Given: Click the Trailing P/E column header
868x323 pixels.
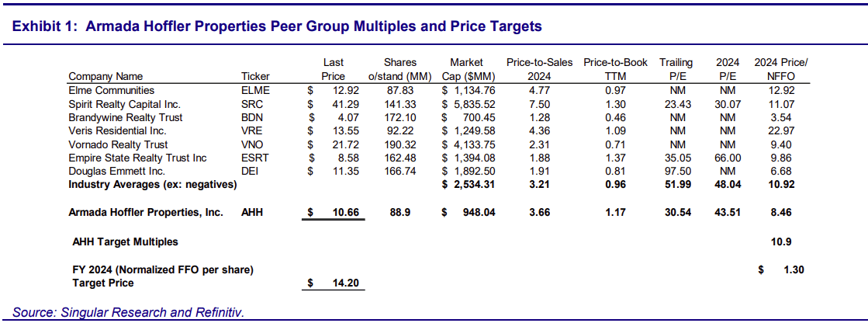Looking at the screenshot, I should tap(676, 69).
